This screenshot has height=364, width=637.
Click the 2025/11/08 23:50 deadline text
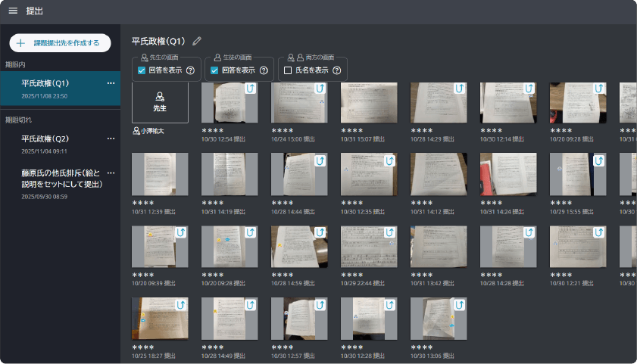tap(44, 96)
